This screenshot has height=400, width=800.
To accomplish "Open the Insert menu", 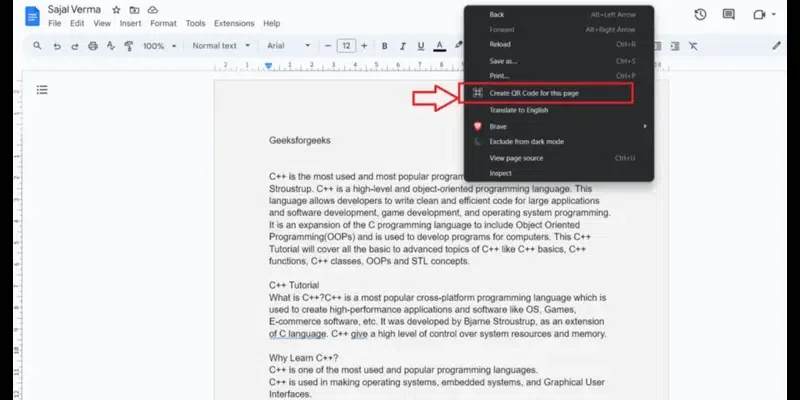I will point(131,23).
